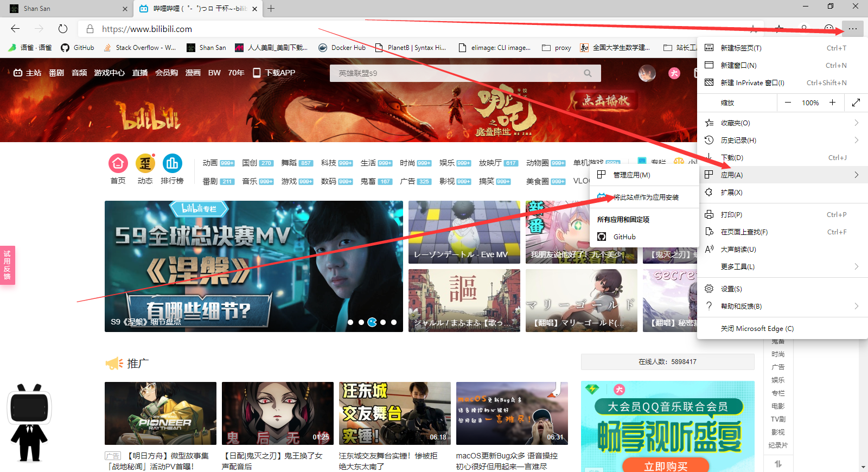Open the proxy bookmarks folder

click(557, 48)
